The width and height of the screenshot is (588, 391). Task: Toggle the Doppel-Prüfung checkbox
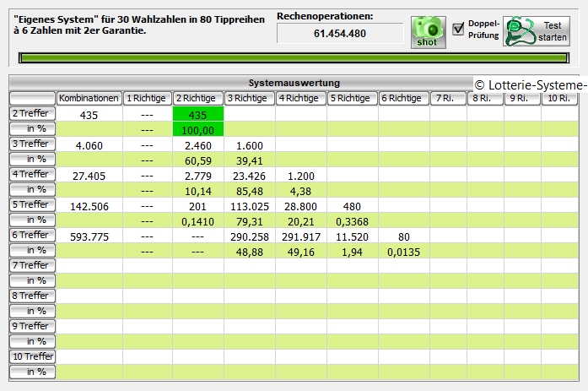click(x=458, y=29)
